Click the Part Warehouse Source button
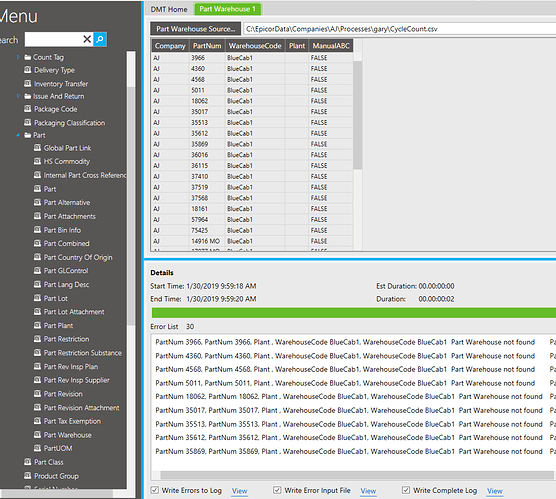This screenshot has height=499, width=556. (196, 29)
